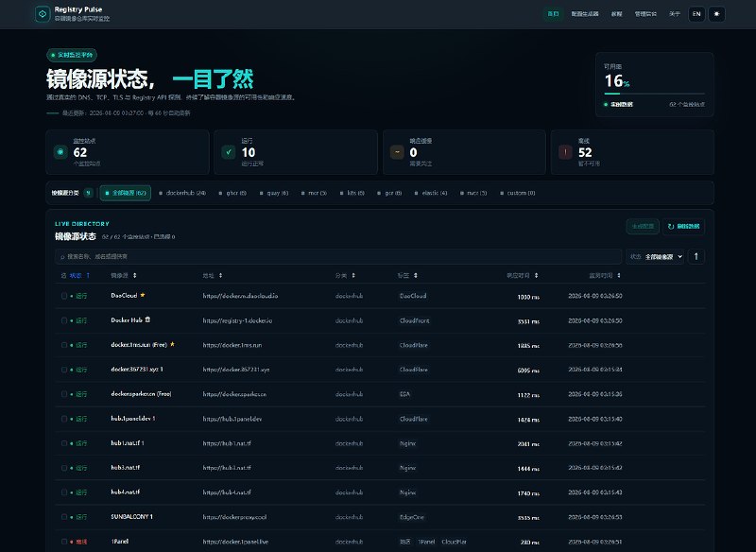Sort by the mirror source name column

pyautogui.click(x=124, y=275)
